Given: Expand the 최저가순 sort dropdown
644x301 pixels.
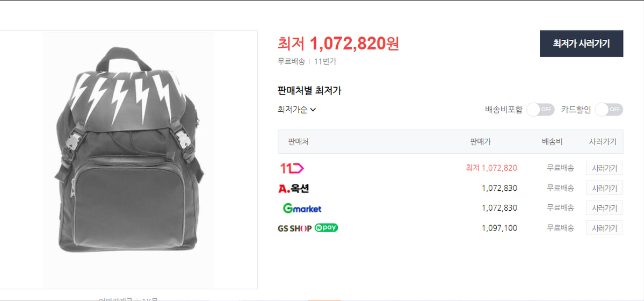Looking at the screenshot, I should 296,110.
